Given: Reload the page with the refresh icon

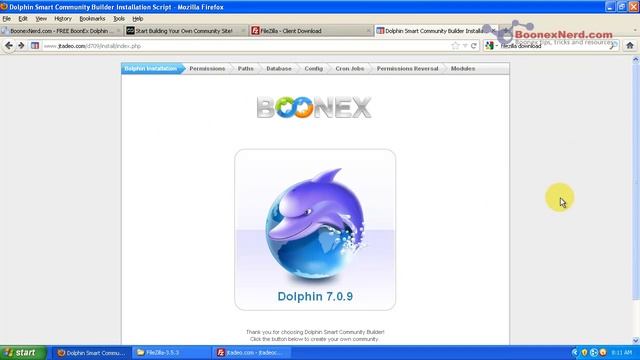Looking at the screenshot, I should [x=473, y=46].
